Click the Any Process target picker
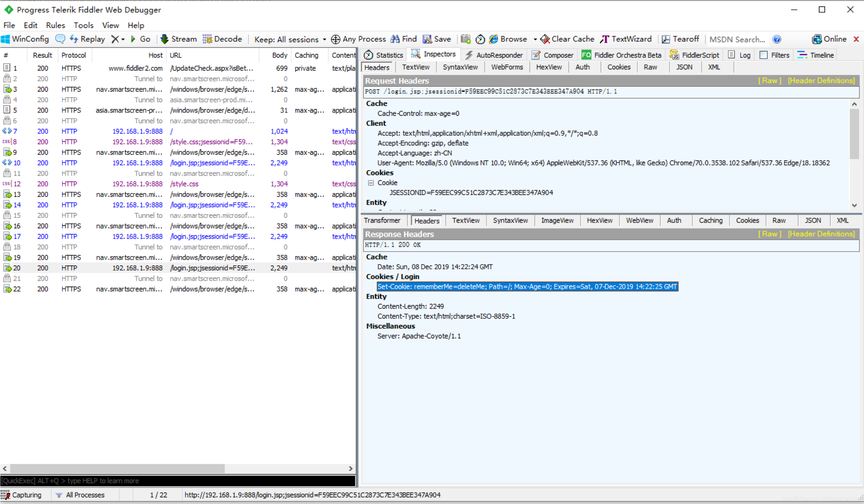Viewport: 864px width, 504px height. point(358,39)
